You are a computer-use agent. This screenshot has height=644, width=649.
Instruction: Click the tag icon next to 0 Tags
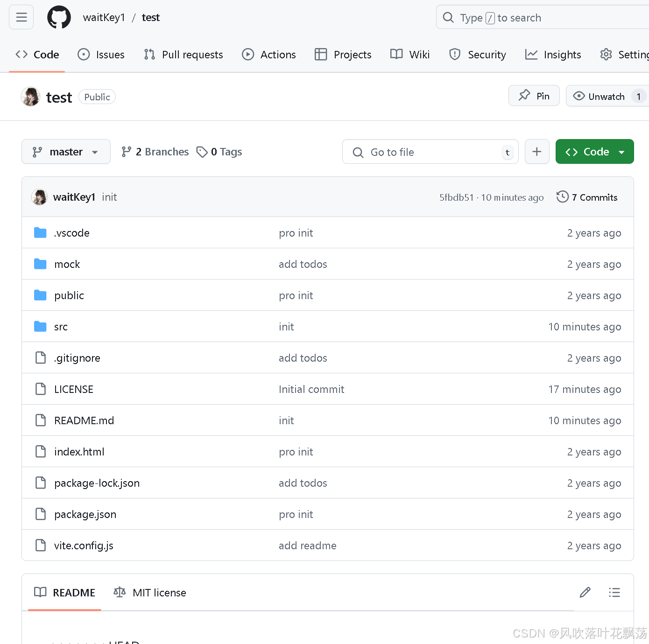[x=202, y=152]
